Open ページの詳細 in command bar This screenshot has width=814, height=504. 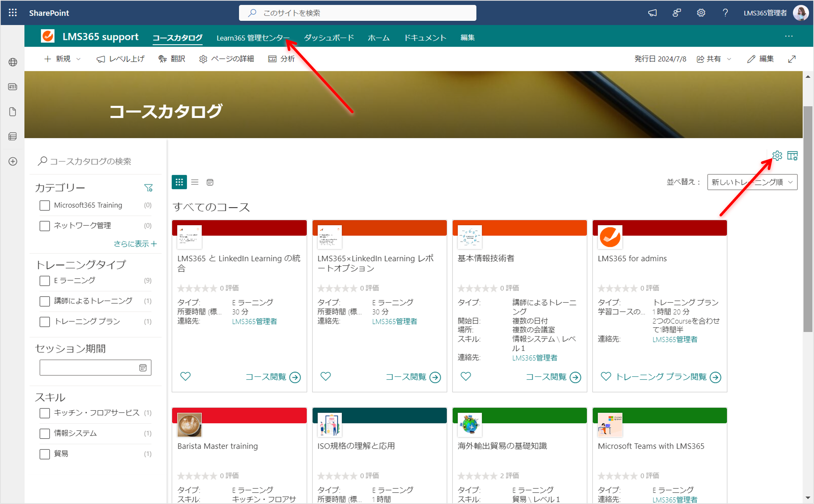pos(227,59)
